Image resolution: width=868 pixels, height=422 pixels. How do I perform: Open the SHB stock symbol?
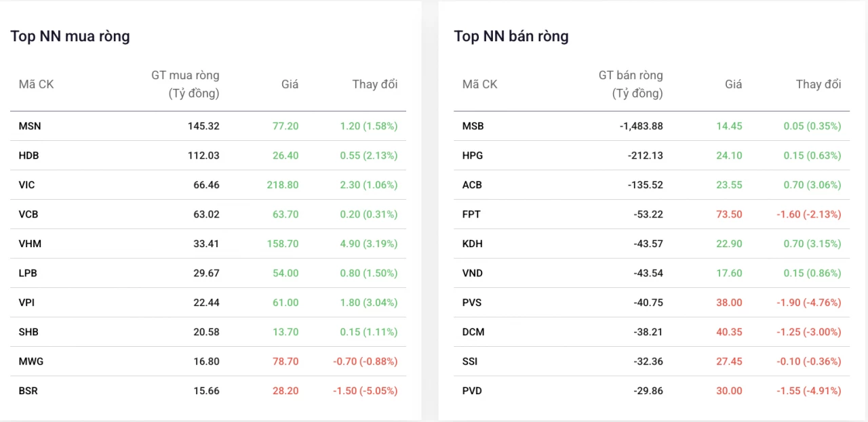pos(28,333)
